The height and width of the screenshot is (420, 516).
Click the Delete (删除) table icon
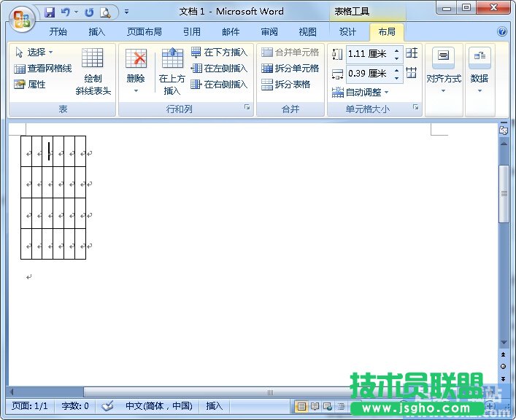[x=136, y=64]
